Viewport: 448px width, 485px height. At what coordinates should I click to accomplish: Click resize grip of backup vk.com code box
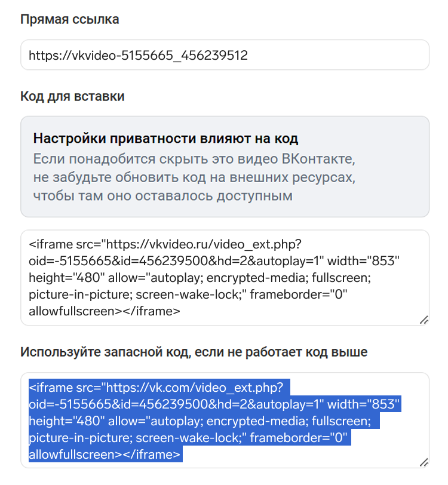click(x=424, y=462)
